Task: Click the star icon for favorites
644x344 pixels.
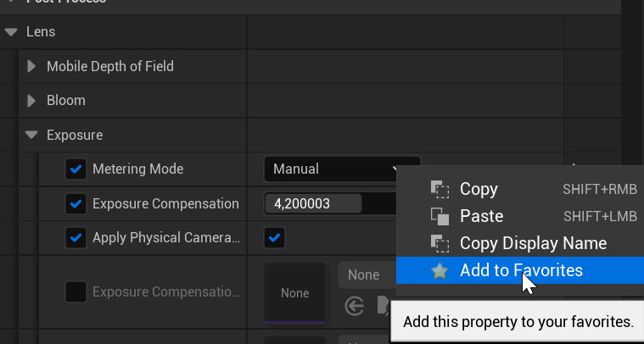Action: click(440, 271)
